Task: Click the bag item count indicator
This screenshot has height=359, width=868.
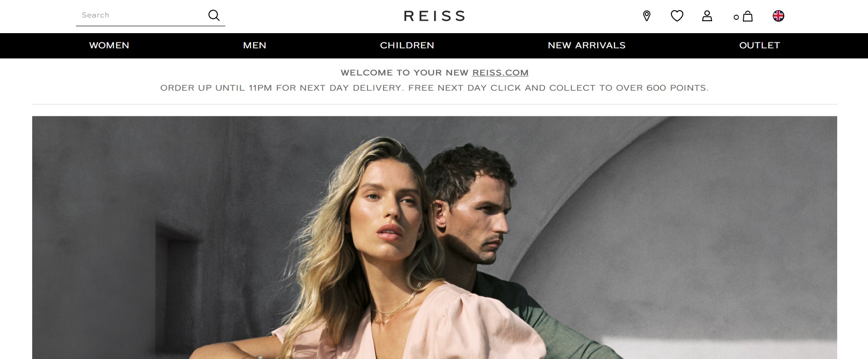Action: pos(736,17)
